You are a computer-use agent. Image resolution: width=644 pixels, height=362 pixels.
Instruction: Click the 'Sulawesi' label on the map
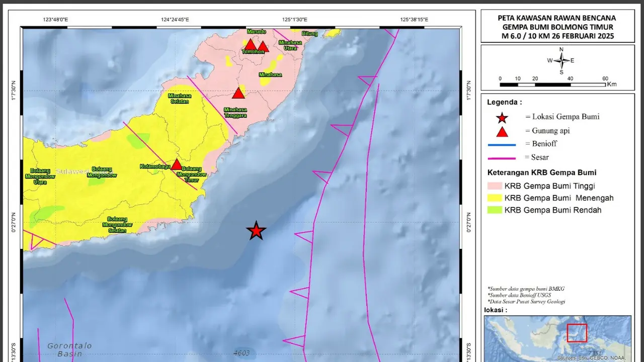[x=71, y=171]
